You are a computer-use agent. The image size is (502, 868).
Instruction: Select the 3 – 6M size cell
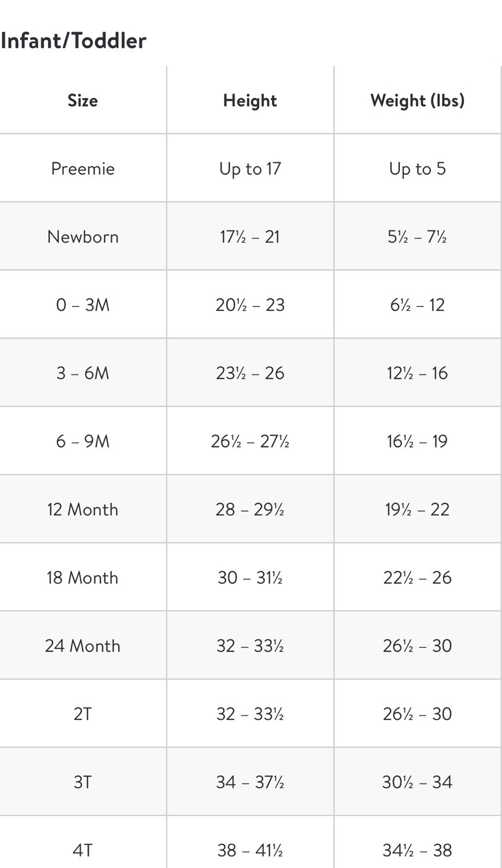tap(82, 373)
